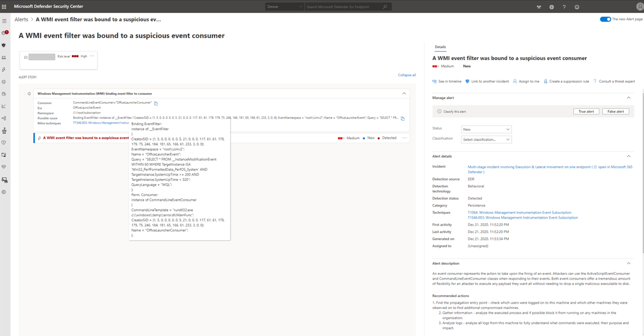Viewport: 644px width, 336px height.
Task: Open the user account avatar
Action: coord(639,7)
